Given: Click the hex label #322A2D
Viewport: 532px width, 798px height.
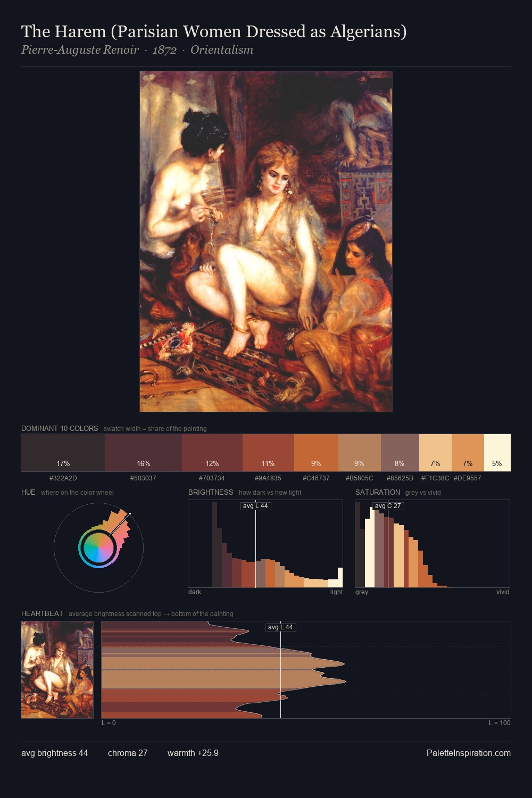Looking at the screenshot, I should coord(63,478).
